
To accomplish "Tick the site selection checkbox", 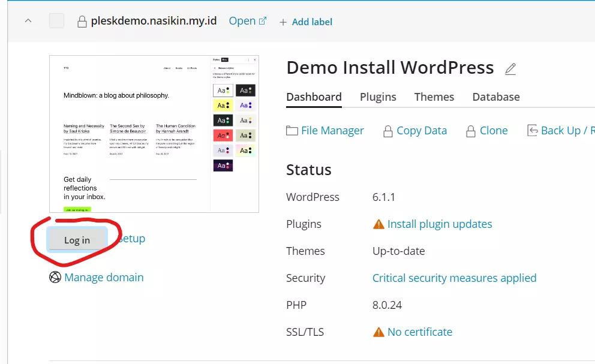I will tap(56, 21).
